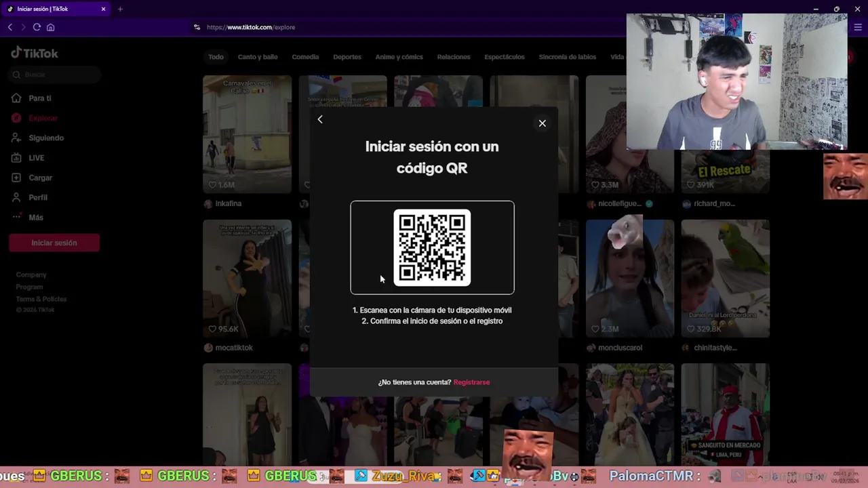
Task: Click the Terms & Policies link
Action: pyautogui.click(x=41, y=299)
